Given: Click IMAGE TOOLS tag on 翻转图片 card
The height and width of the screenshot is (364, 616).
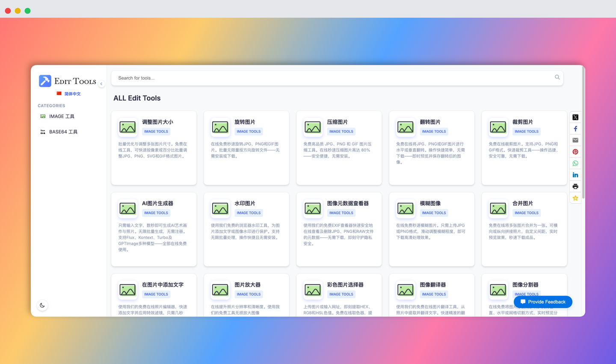Looking at the screenshot, I should [x=434, y=131].
